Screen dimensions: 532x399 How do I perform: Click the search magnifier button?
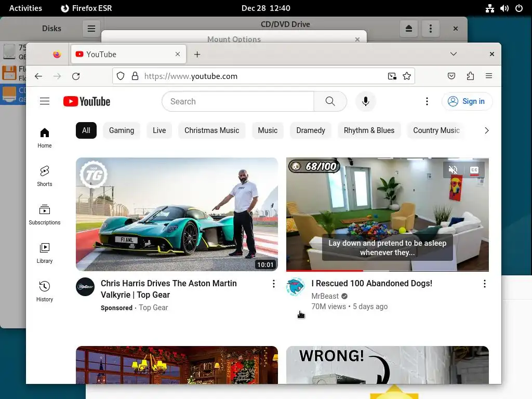(x=330, y=101)
